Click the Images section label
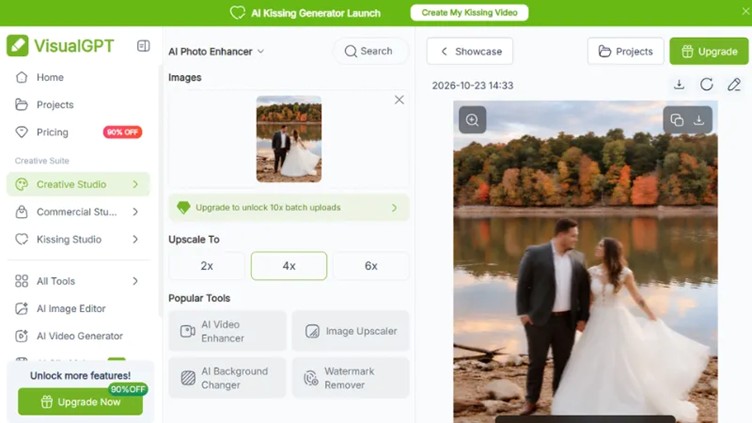This screenshot has height=423, width=752. 185,77
